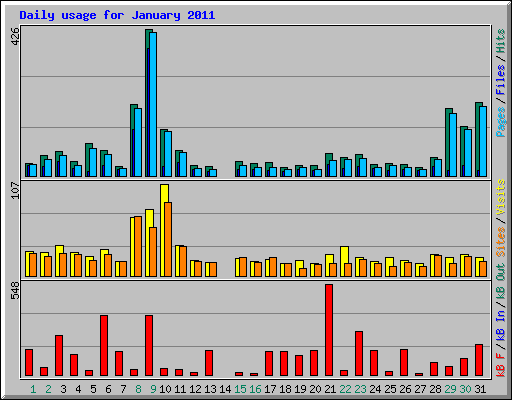Click day label 1 on the x-axis
The image size is (512, 400).
pyautogui.click(x=33, y=389)
